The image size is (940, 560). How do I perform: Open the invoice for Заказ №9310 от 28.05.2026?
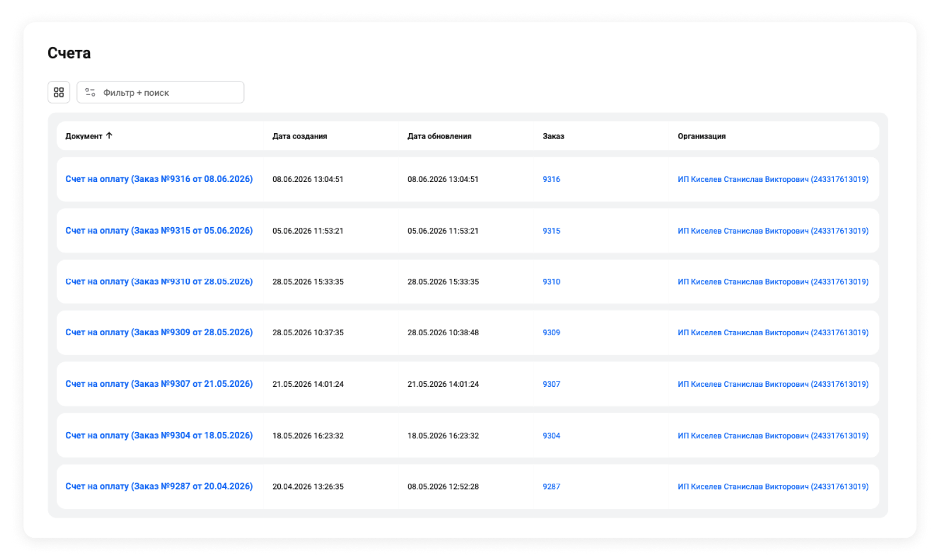[x=159, y=282]
